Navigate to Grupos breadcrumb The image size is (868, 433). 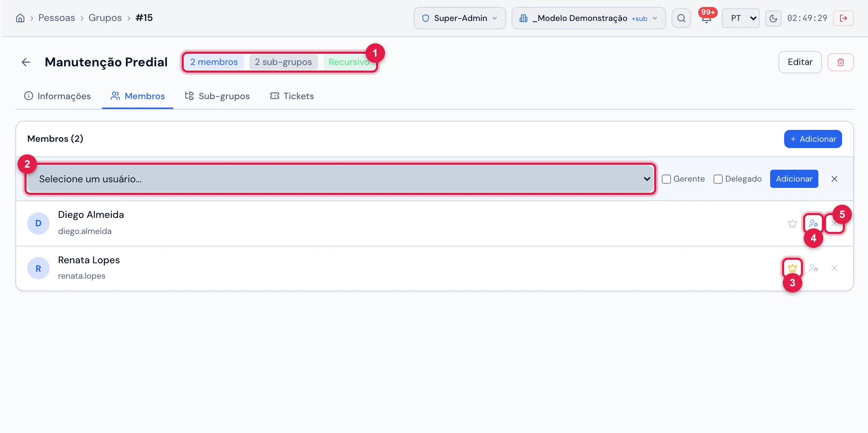(x=105, y=18)
